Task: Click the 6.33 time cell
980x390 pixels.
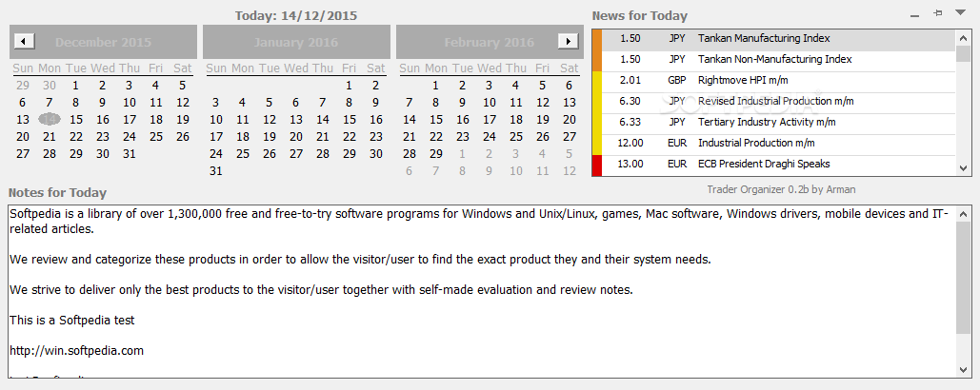Action: (630, 123)
